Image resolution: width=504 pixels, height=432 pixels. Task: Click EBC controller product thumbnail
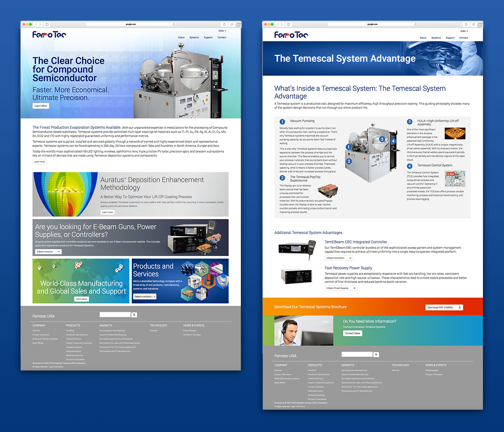click(x=298, y=249)
